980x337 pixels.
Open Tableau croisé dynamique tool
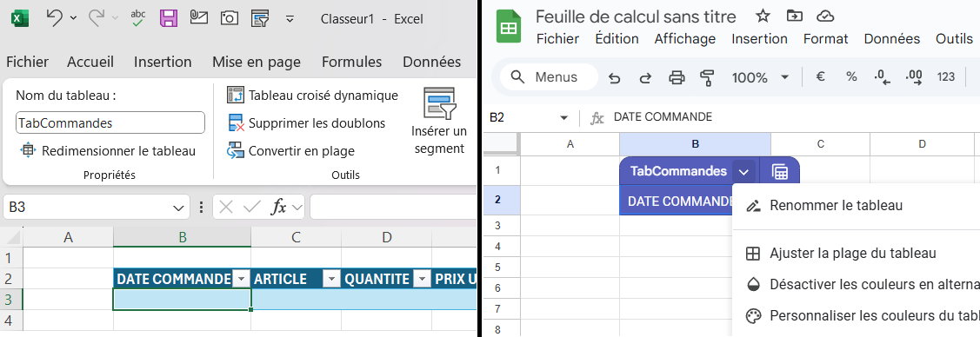pyautogui.click(x=312, y=96)
